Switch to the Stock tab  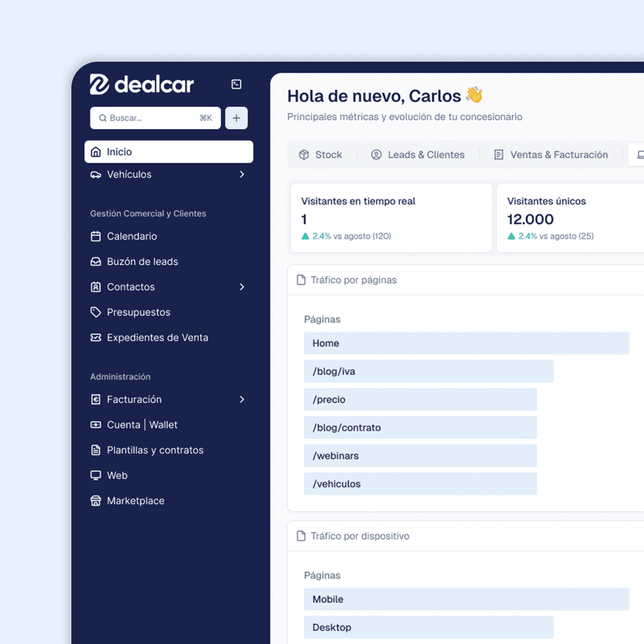(321, 155)
